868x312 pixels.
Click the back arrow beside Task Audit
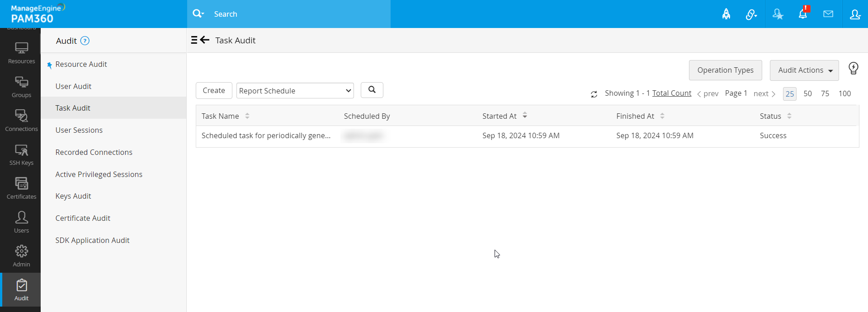[205, 40]
